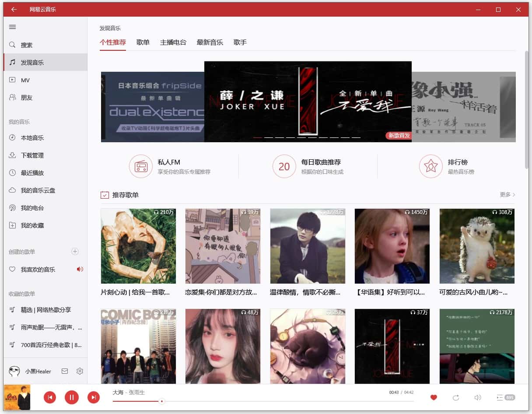Screen dimensions: 532x414
Task: Click the back arrow in title bar
Action: pos(14,9)
